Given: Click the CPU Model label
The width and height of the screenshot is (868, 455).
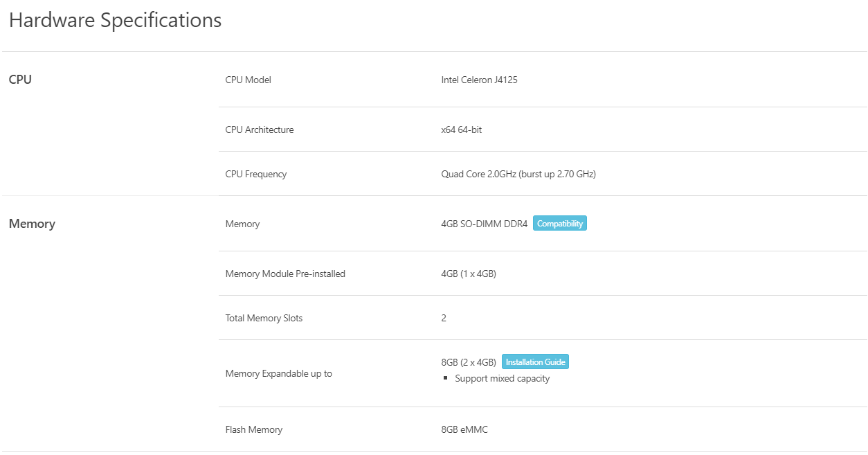Looking at the screenshot, I should pos(248,80).
